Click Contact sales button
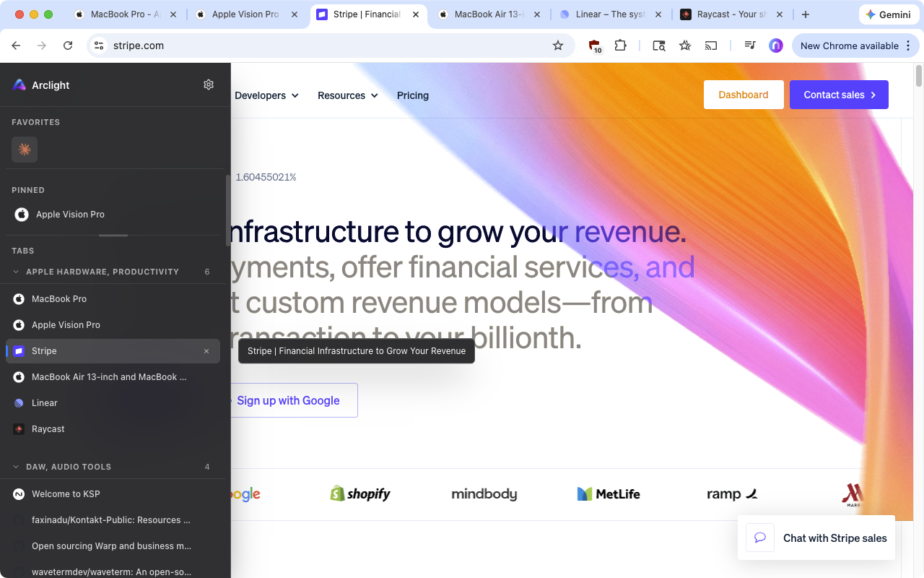Image resolution: width=924 pixels, height=578 pixels. point(839,95)
